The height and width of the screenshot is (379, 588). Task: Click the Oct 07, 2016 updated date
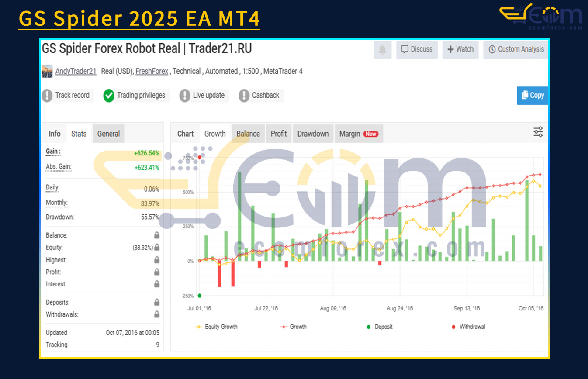(x=132, y=333)
